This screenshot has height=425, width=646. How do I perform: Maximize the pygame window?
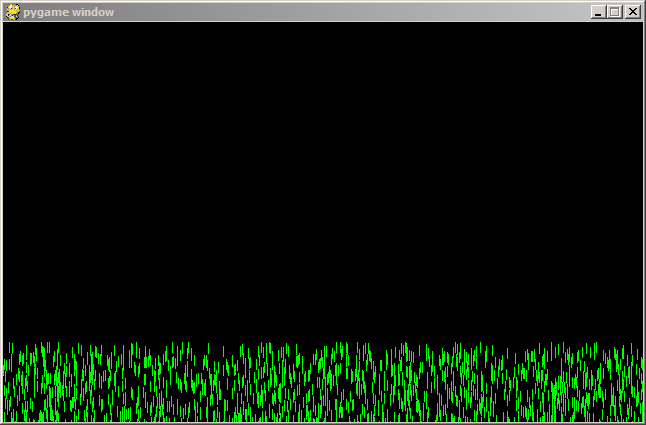tap(615, 12)
